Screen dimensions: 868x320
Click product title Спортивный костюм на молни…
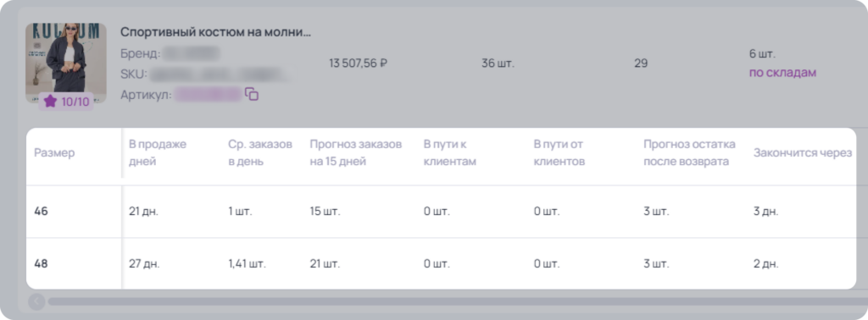(216, 32)
